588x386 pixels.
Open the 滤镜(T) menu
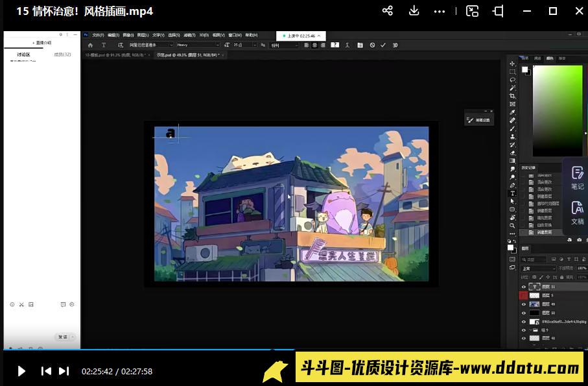click(189, 35)
